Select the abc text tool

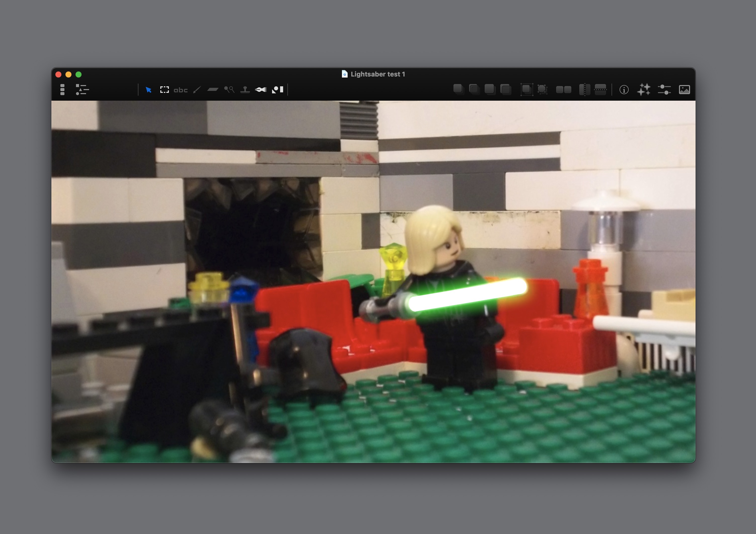tap(180, 90)
